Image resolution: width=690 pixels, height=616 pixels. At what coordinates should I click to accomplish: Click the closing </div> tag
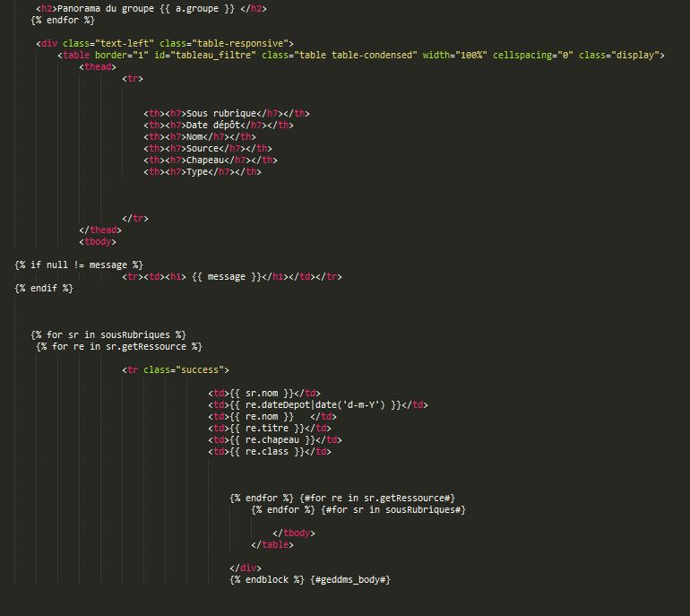[246, 568]
